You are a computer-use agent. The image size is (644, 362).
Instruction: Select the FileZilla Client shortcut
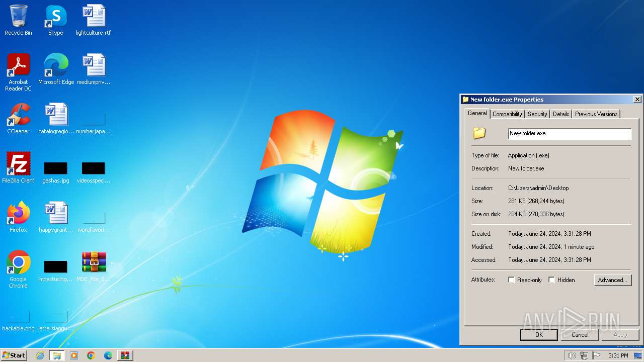[18, 167]
